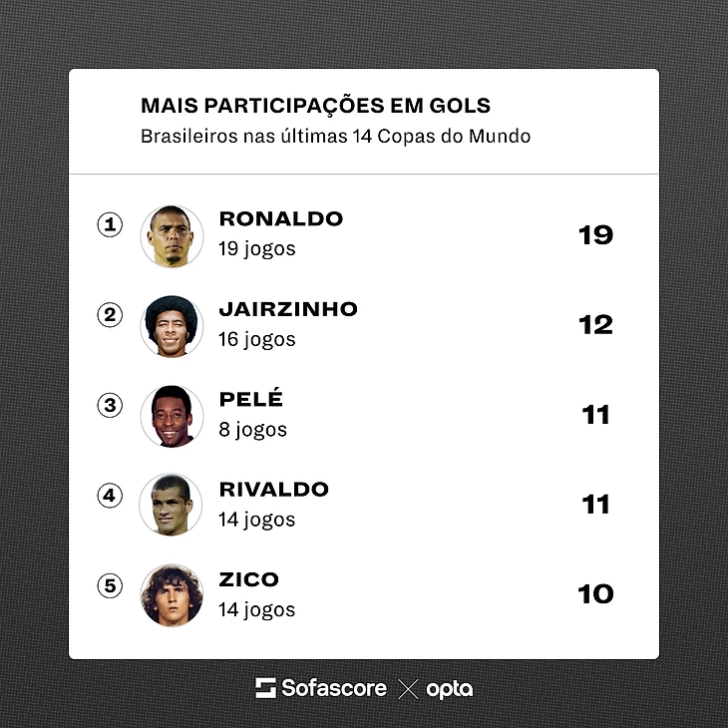This screenshot has width=728, height=728.
Task: Select the rank 3 circle badge
Action: [110, 405]
